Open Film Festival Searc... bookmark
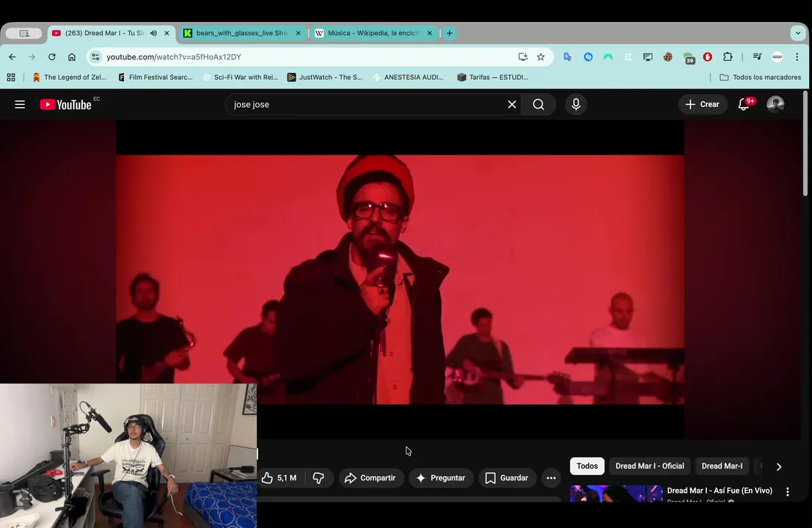812x528 pixels. pyautogui.click(x=156, y=77)
